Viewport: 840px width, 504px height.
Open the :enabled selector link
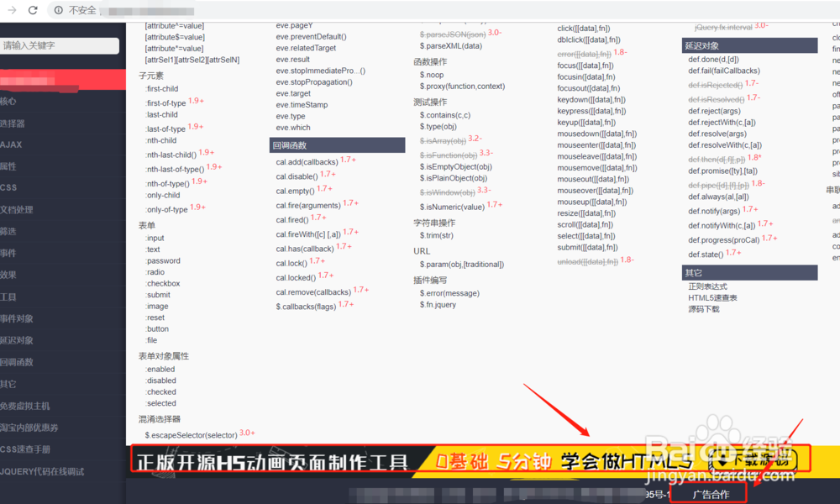[160, 369]
